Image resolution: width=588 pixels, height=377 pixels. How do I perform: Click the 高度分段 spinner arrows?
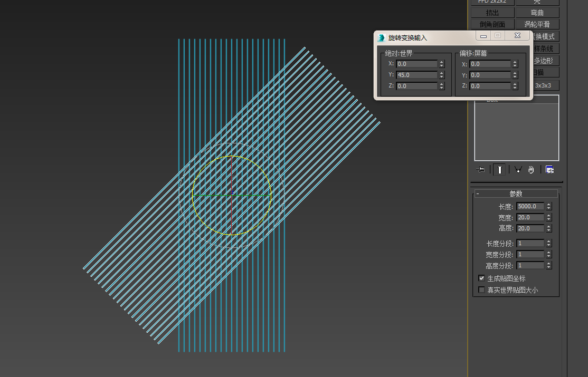(549, 265)
